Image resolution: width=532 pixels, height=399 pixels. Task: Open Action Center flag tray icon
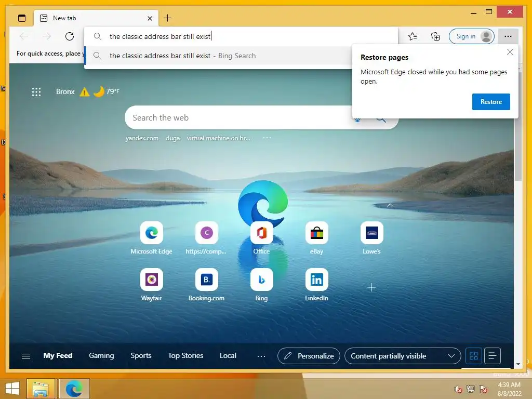coord(483,389)
